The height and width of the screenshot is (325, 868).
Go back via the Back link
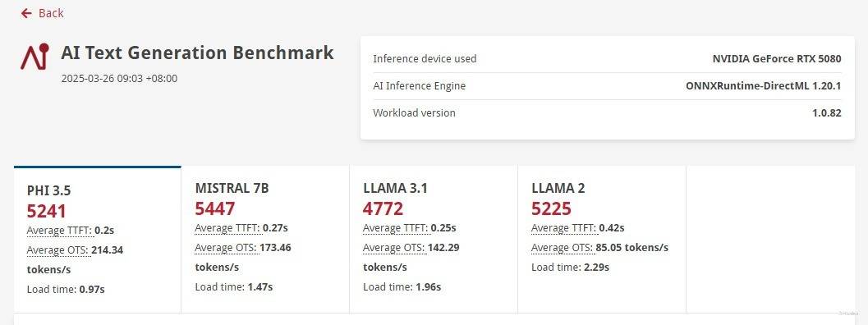(42, 13)
